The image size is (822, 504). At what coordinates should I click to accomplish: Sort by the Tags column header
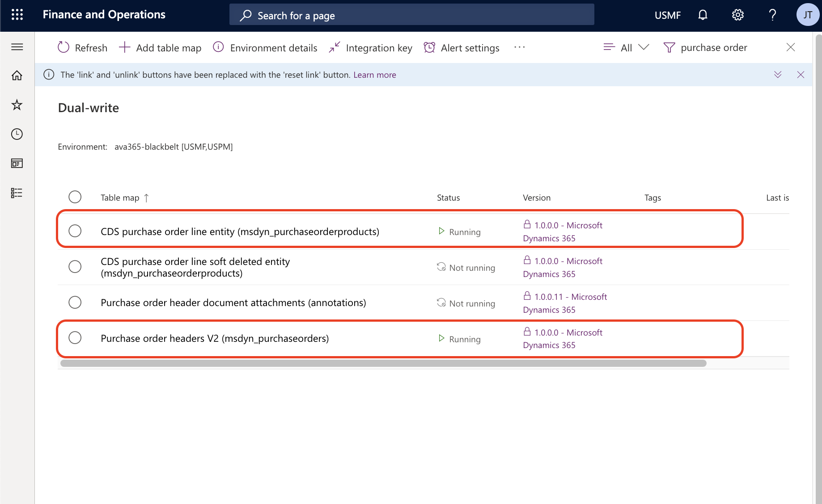click(x=653, y=197)
